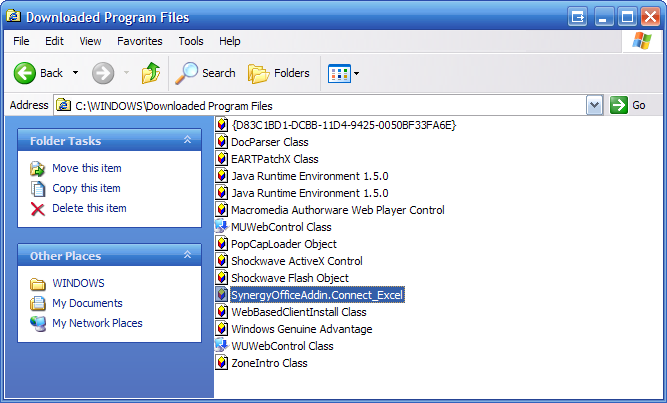The width and height of the screenshot is (667, 403).
Task: Click the WUWebControl Class icon
Action: tap(221, 346)
